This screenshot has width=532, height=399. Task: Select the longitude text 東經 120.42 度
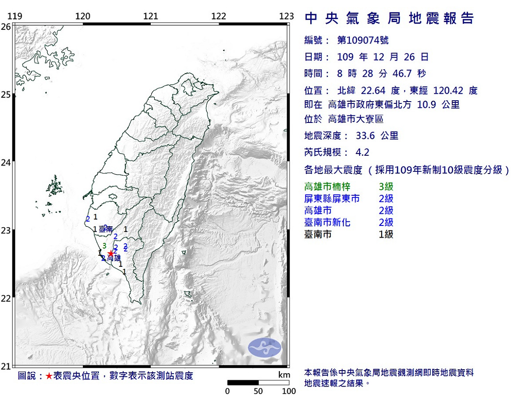point(443,91)
